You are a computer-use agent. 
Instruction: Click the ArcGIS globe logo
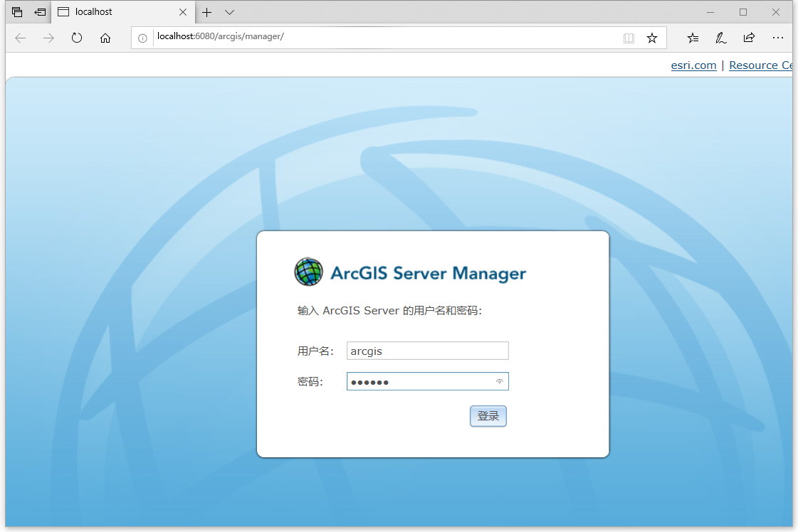click(308, 272)
